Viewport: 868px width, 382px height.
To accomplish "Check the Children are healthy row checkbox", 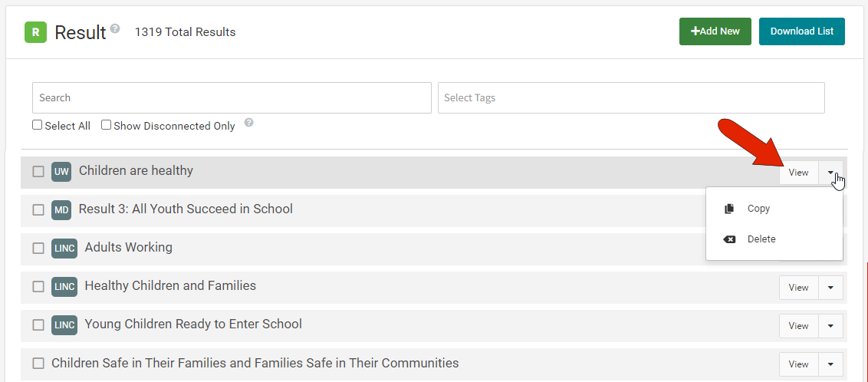I will coord(38,172).
